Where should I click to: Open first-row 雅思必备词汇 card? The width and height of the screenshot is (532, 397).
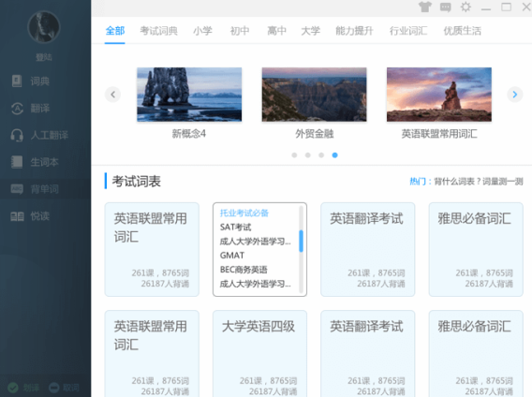[476, 249]
